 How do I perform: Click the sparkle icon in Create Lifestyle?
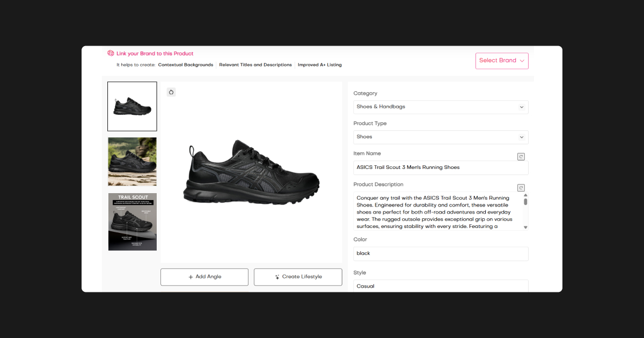pos(277,277)
